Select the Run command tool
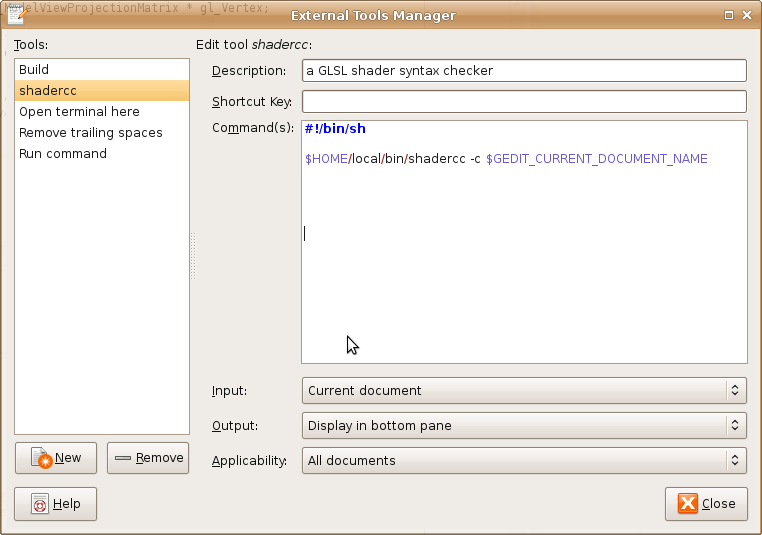762x535 pixels. (63, 154)
